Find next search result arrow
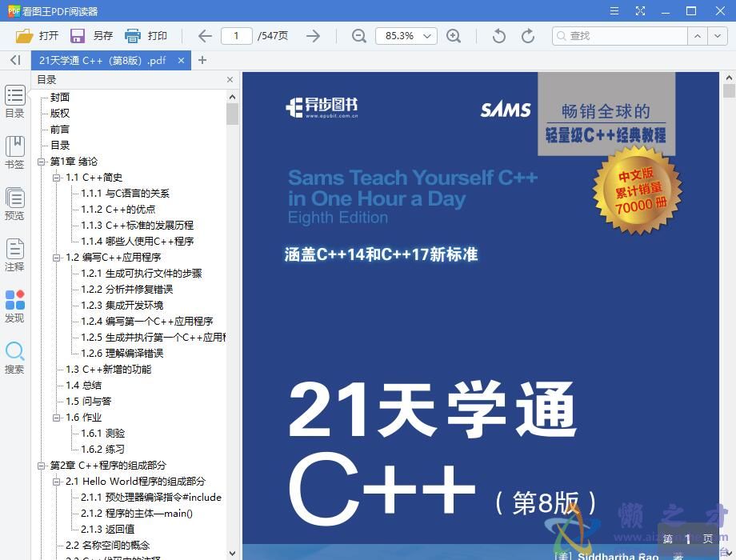 718,36
